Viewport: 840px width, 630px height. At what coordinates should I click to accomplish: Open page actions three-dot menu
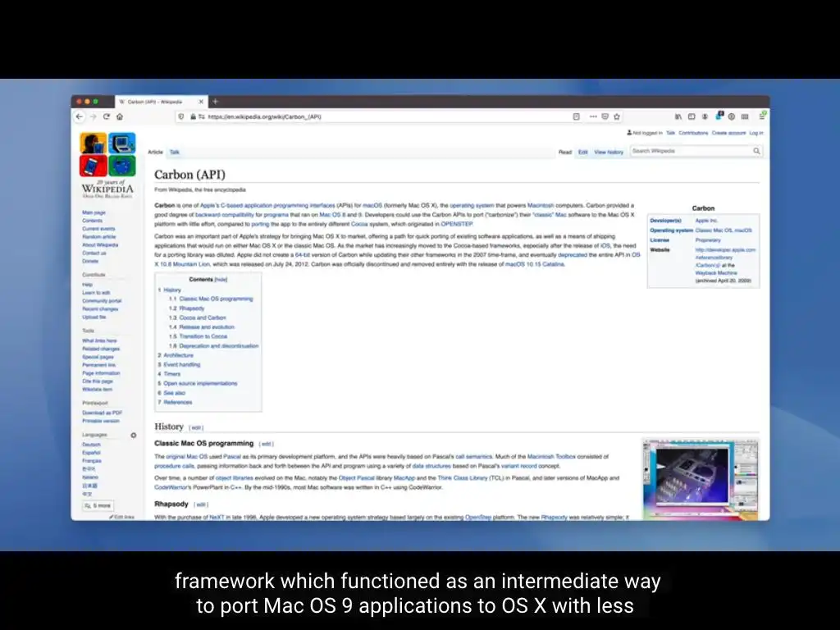click(593, 116)
